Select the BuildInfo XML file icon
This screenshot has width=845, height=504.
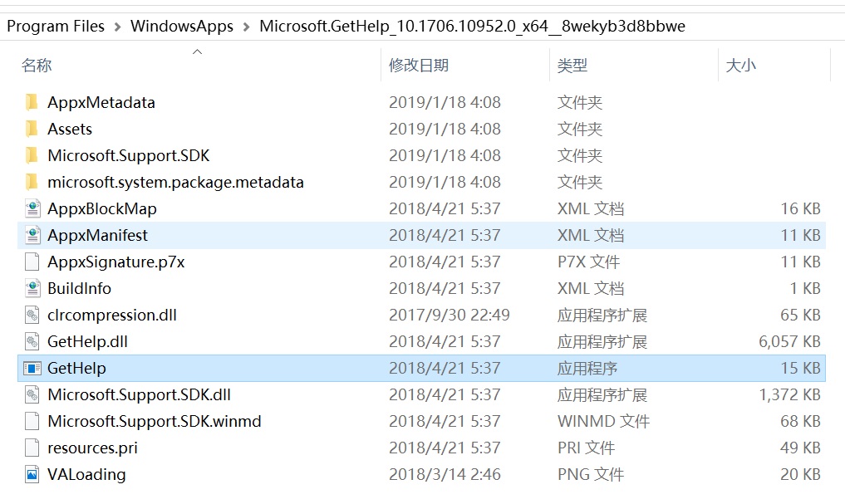coord(32,288)
